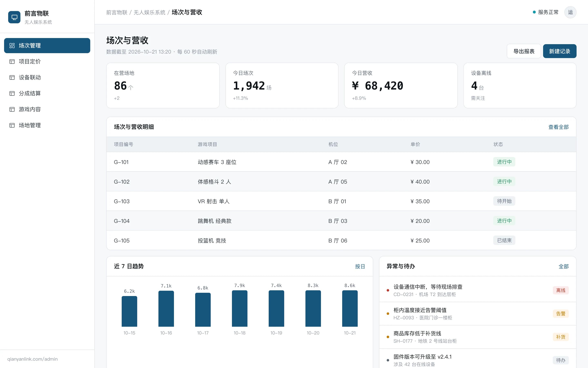This screenshot has width=588, height=368.
Task: Click the 补货 tag for SH-0177
Action: [x=561, y=337]
